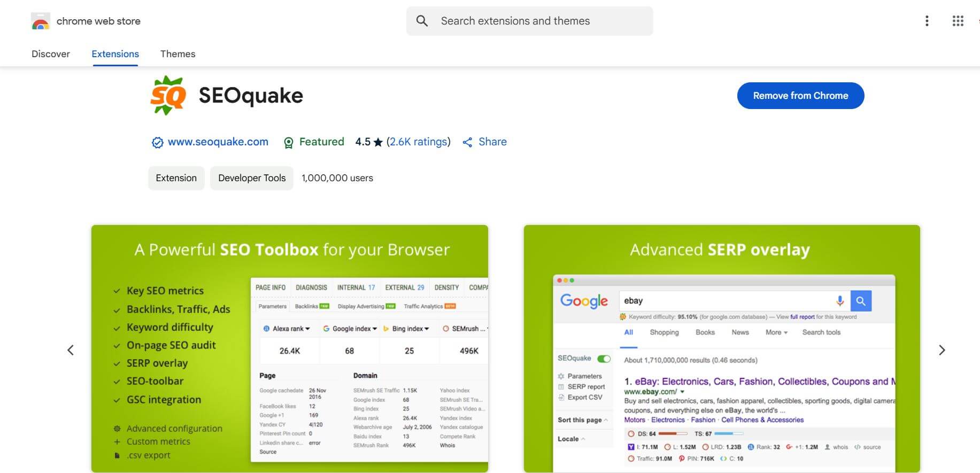Click the 1,000,000 users text

(337, 178)
